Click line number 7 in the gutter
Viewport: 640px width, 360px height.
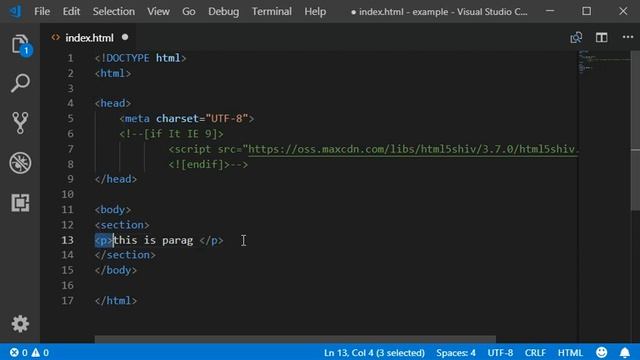tap(70, 149)
